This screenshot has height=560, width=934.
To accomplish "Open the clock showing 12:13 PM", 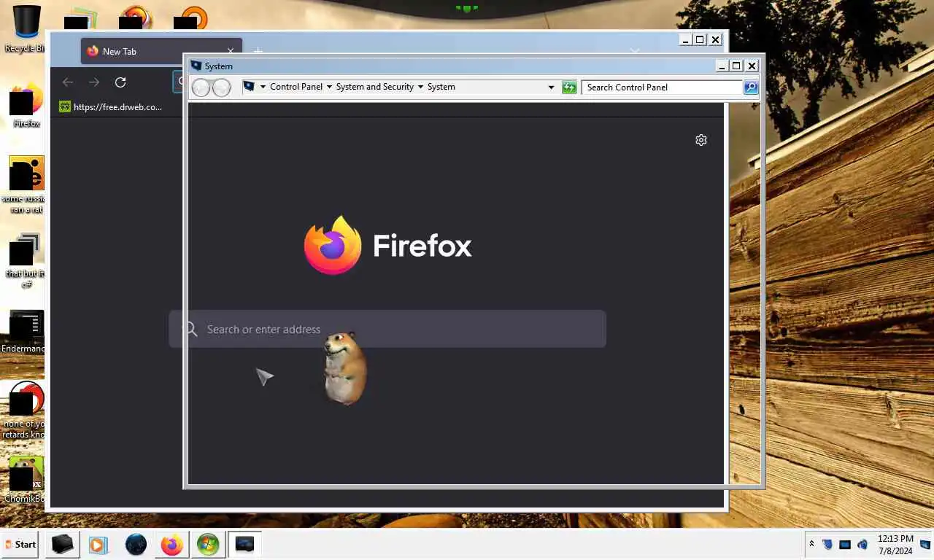I will [x=895, y=545].
